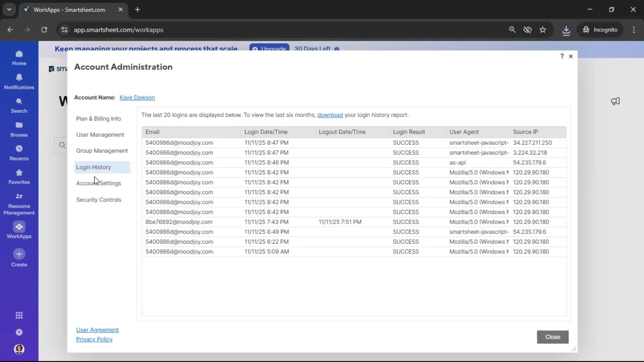Open Notifications from the sidebar

pyautogui.click(x=19, y=81)
